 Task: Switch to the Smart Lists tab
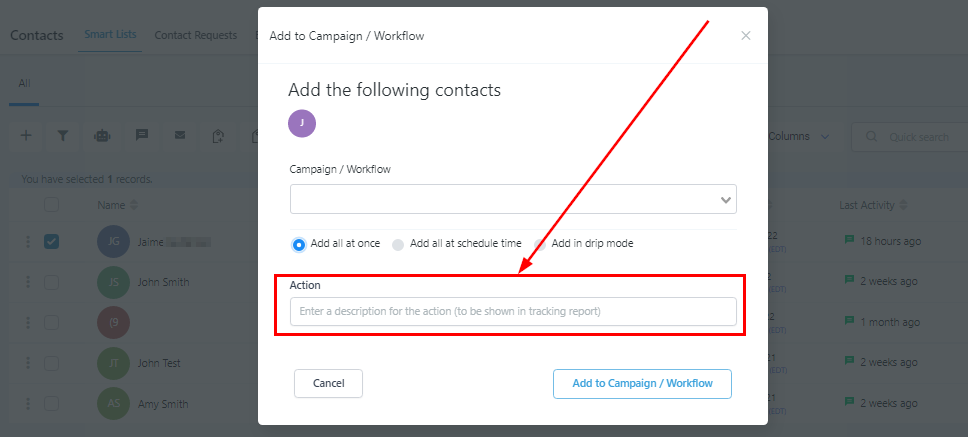[111, 35]
